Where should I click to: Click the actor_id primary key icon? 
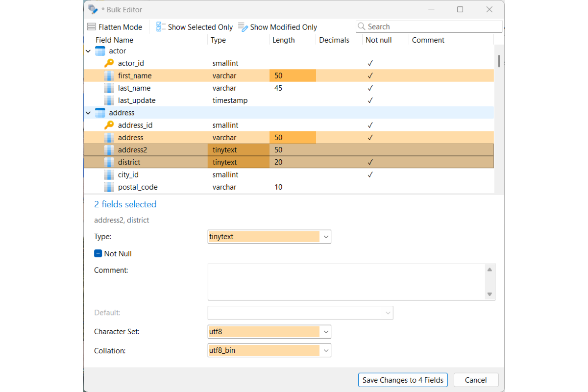click(x=109, y=63)
